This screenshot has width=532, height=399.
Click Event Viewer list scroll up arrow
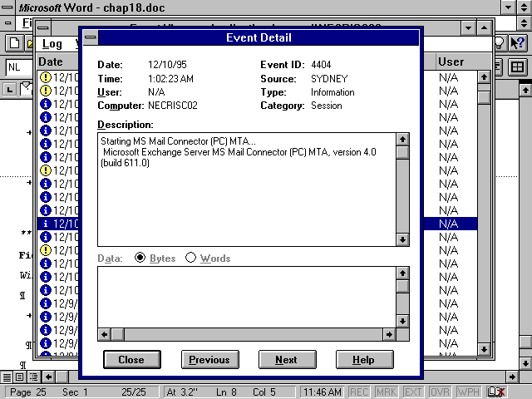tap(484, 77)
